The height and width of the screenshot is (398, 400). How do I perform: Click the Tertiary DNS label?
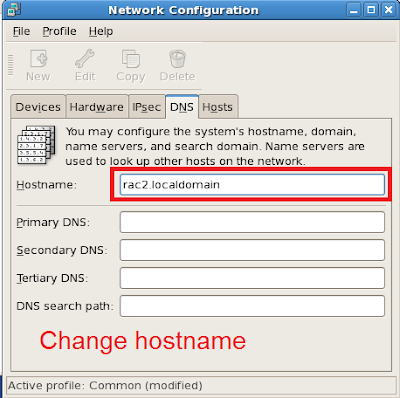pos(52,278)
